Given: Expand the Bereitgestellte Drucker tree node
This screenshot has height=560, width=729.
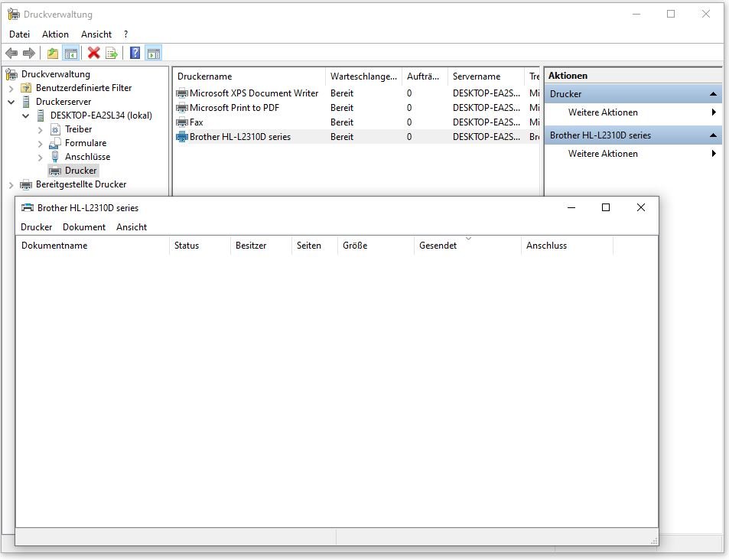Looking at the screenshot, I should tap(11, 185).
